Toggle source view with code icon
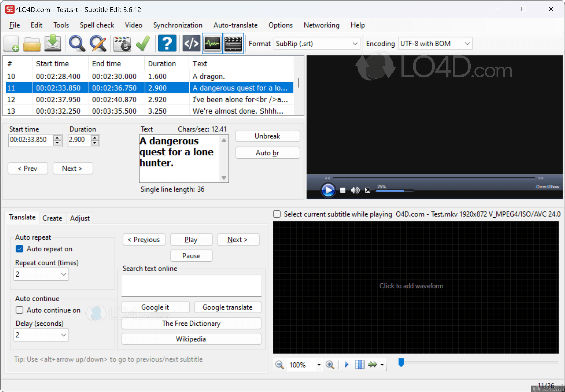The width and height of the screenshot is (565, 392). tap(191, 43)
